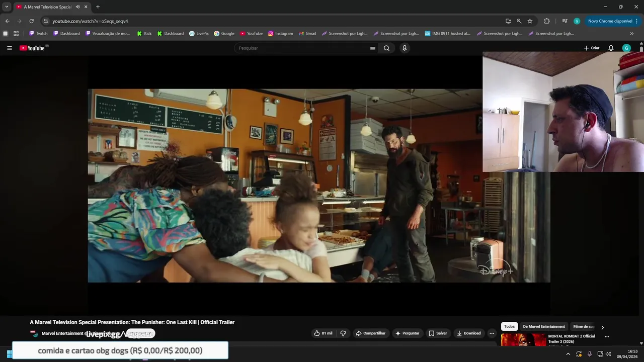Viewport: 644px width, 362px height.
Task: Open the Kick bookmark
Action: (x=144, y=34)
